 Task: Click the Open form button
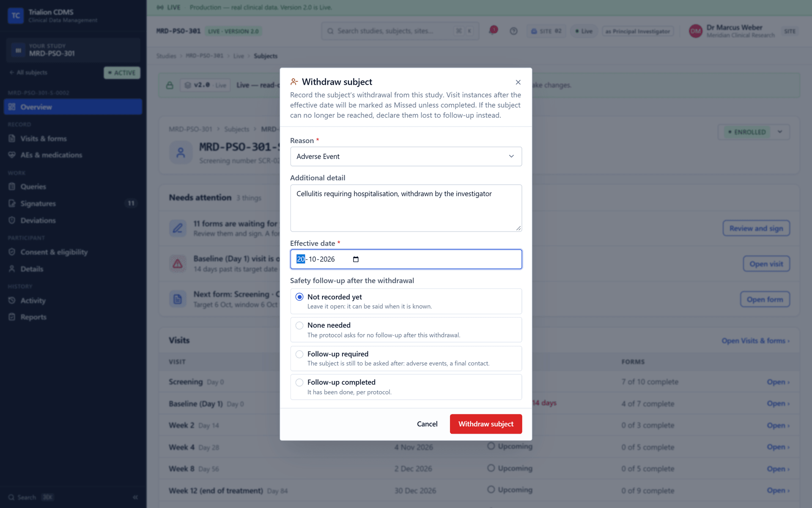[x=765, y=299]
